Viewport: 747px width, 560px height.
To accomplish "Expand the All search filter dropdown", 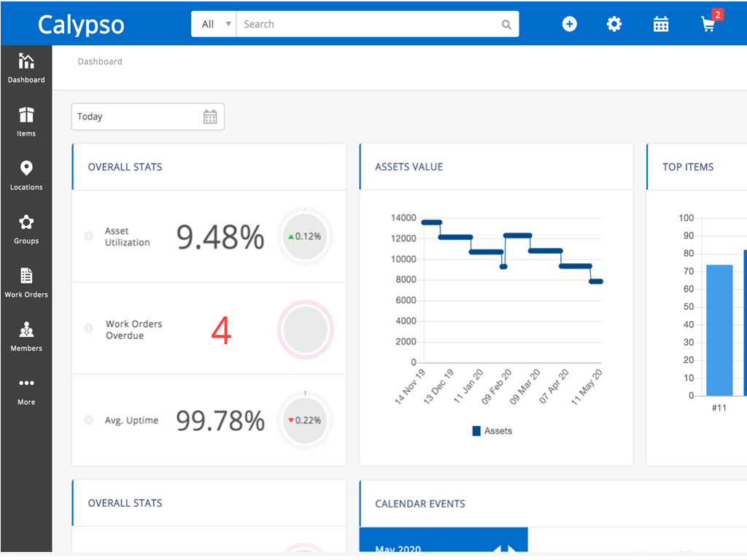I will pyautogui.click(x=213, y=23).
